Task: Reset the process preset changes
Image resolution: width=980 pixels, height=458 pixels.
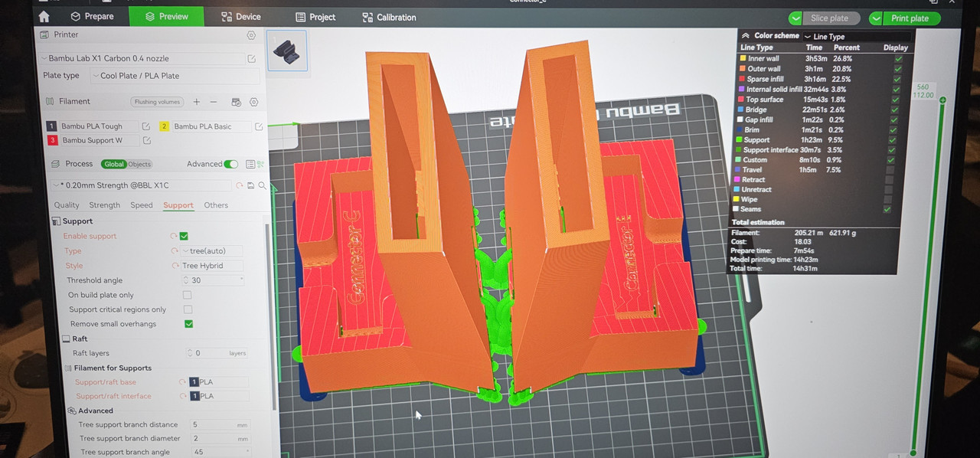Action: pyautogui.click(x=240, y=185)
